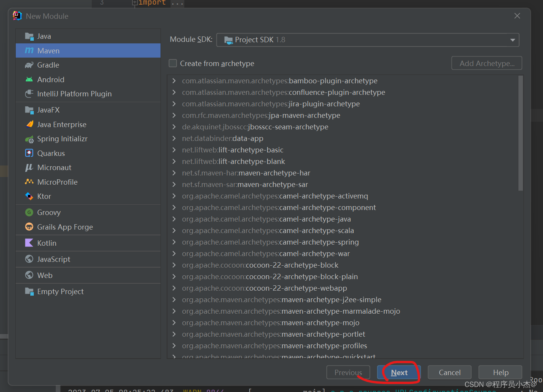Select cocoon-22-archetype-block-plain row

point(343,276)
